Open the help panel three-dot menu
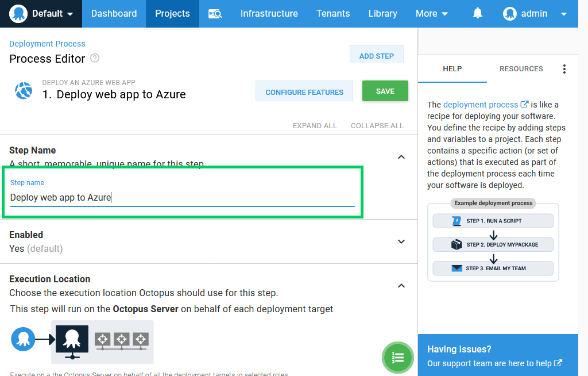 [x=564, y=69]
